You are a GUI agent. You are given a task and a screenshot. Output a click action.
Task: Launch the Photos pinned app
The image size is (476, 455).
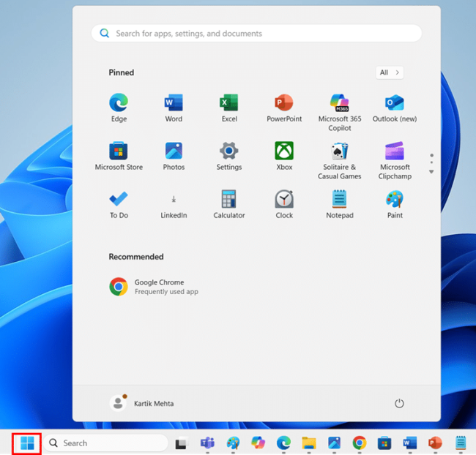(x=174, y=156)
